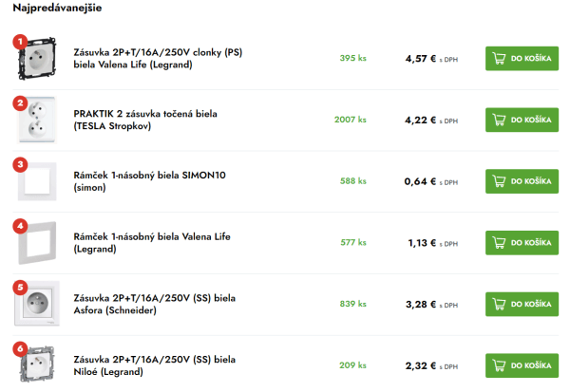Add Asfora Schneider socket to cart
The width and height of the screenshot is (570, 392).
coord(522,304)
